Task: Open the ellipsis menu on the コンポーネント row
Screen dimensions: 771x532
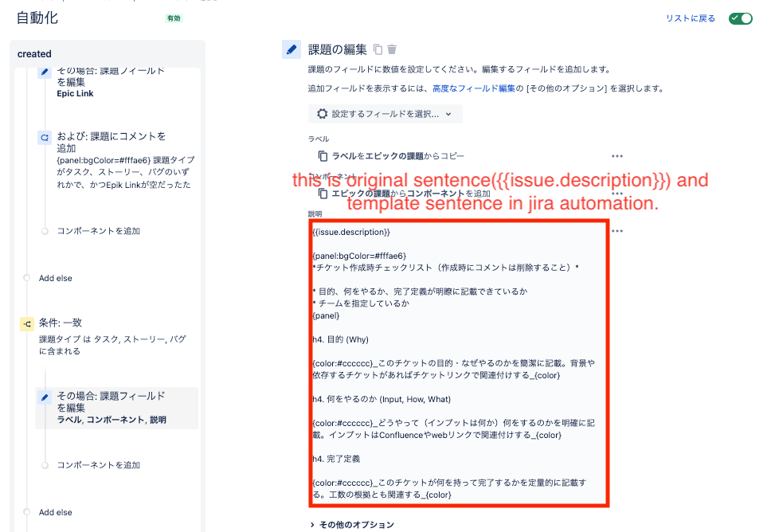Action: coord(617,193)
